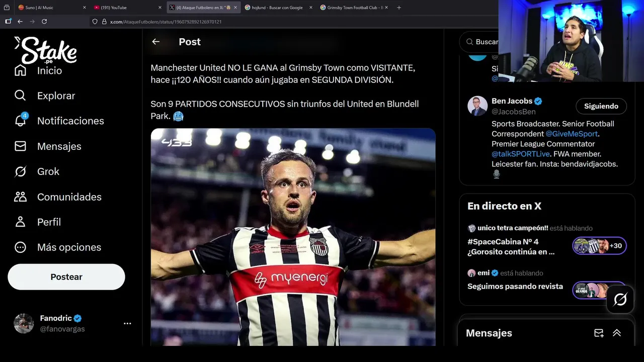The width and height of the screenshot is (644, 362).
Task: Open Notificaciones bell icon
Action: click(21, 121)
